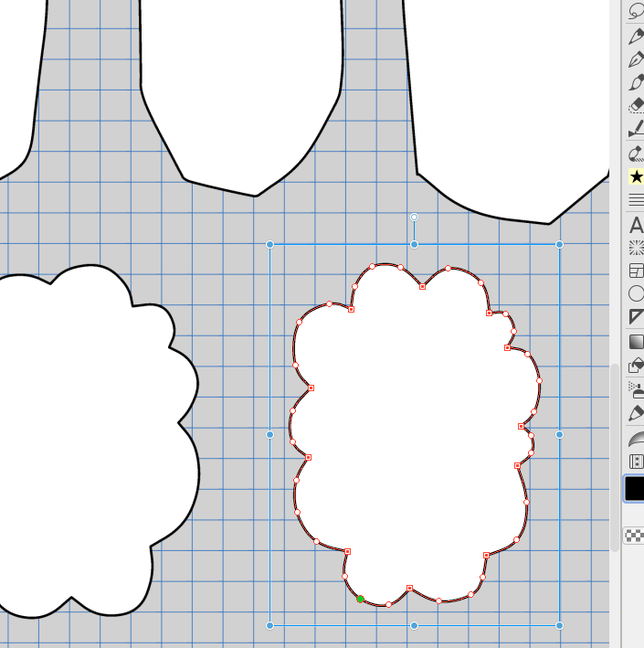
Task: Open the black fill color swatch
Action: [634, 488]
